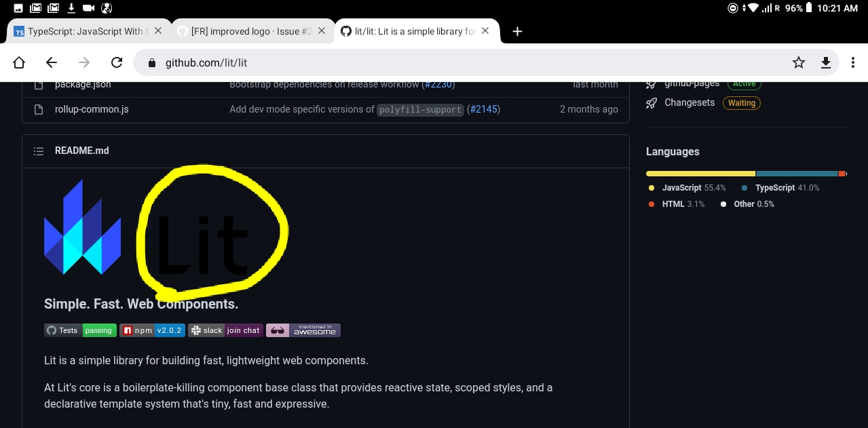Viewport: 868px width, 428px height.
Task: Select the lit/lit GitHub tab
Action: pos(416,31)
